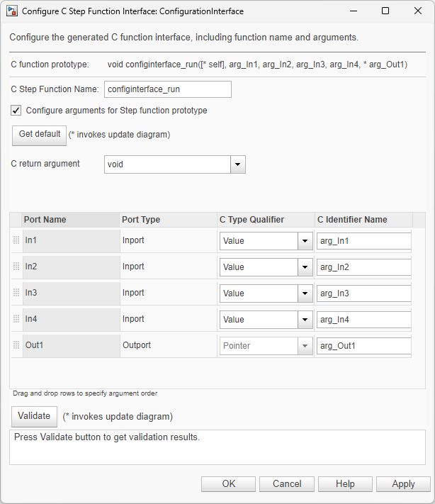
Task: Click the drag handle for In3 row
Action: [x=16, y=293]
